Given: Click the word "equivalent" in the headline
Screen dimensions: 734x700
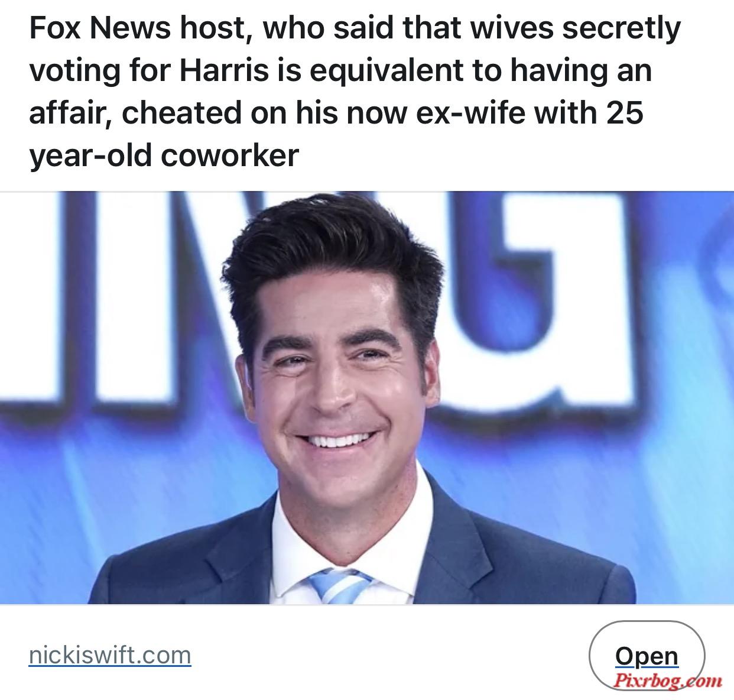Looking at the screenshot, I should (x=385, y=70).
